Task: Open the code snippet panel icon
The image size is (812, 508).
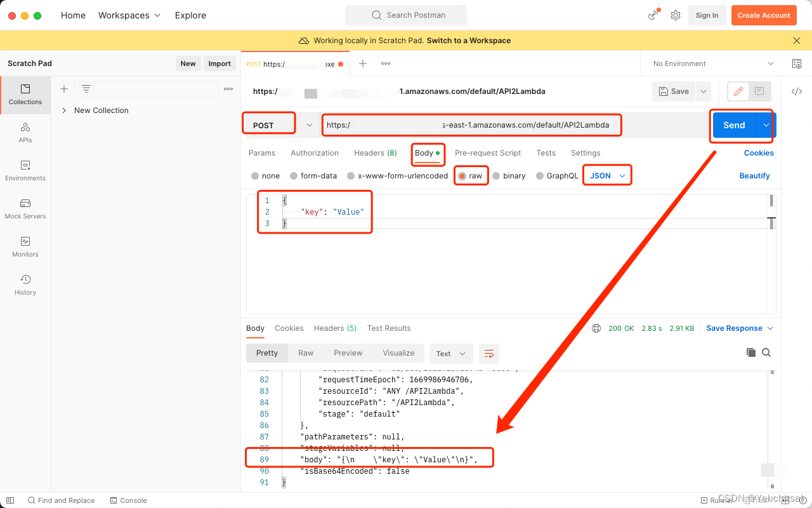Action: 797,91
